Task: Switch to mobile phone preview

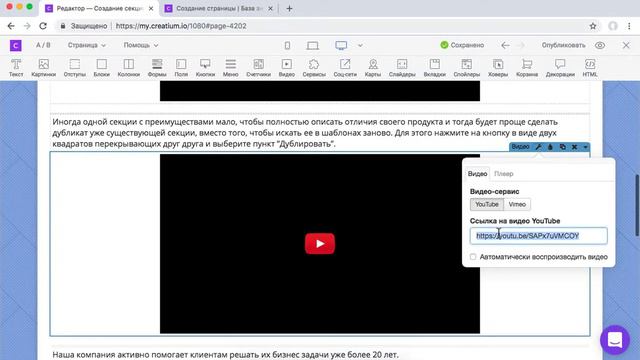Action: [x=287, y=45]
